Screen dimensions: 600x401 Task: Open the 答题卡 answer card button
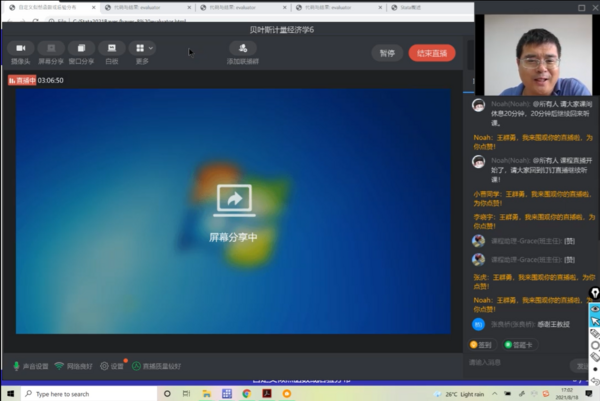(519, 345)
